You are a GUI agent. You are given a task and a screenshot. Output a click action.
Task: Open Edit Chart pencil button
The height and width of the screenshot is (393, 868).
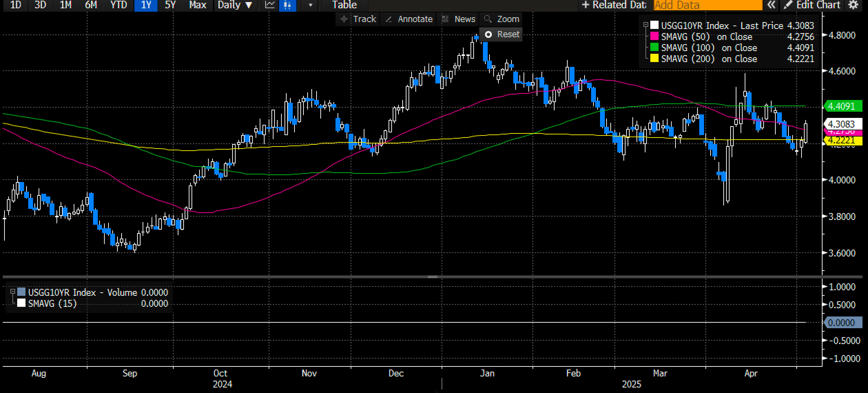pos(812,5)
